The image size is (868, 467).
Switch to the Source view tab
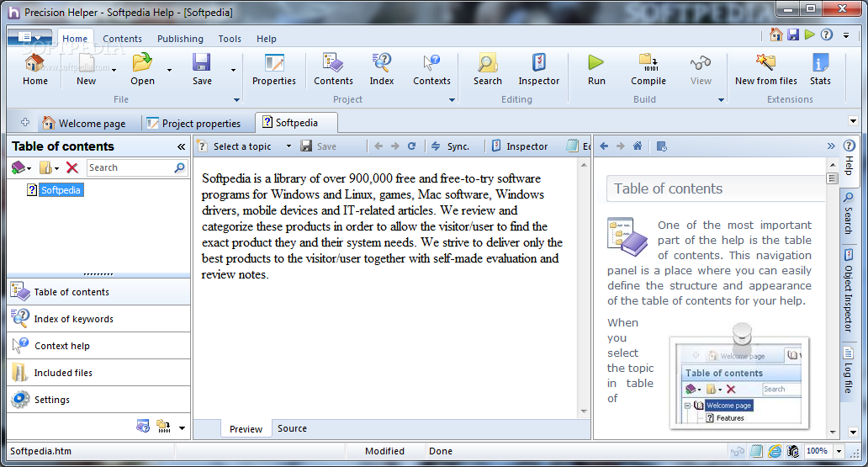pos(292,428)
